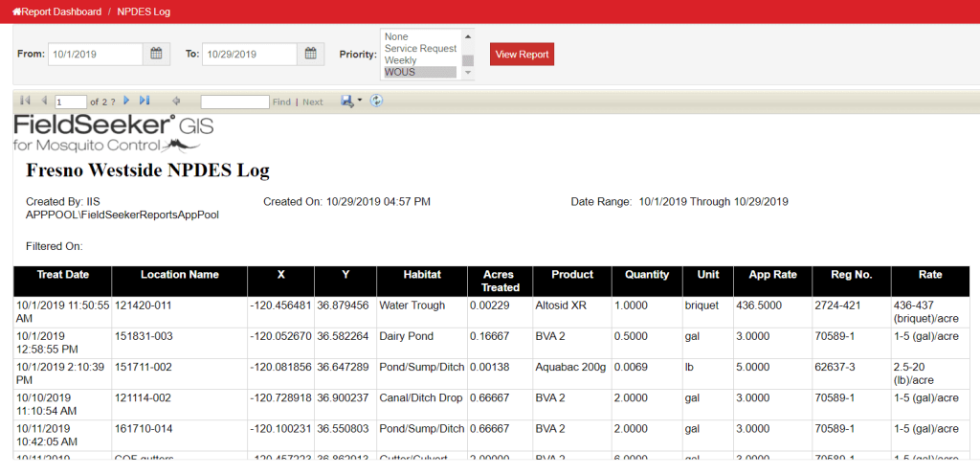Click the Acres Treated column header
This screenshot has width=980, height=475.
tap(500, 282)
